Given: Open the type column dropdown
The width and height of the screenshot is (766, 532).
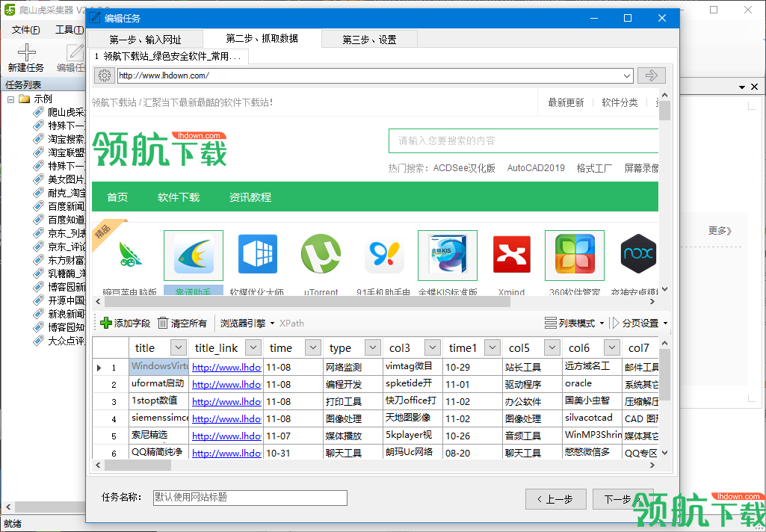Looking at the screenshot, I should (x=373, y=348).
